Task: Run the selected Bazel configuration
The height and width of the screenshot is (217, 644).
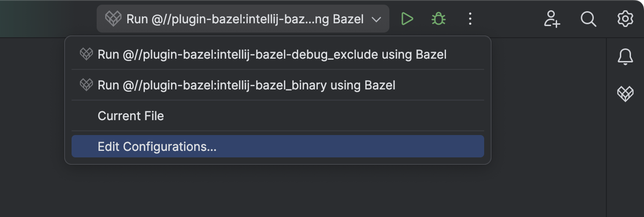Action: pos(407,19)
